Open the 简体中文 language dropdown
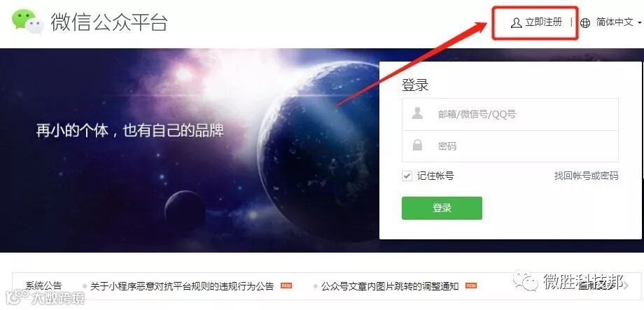The height and width of the screenshot is (310, 644). click(x=615, y=22)
